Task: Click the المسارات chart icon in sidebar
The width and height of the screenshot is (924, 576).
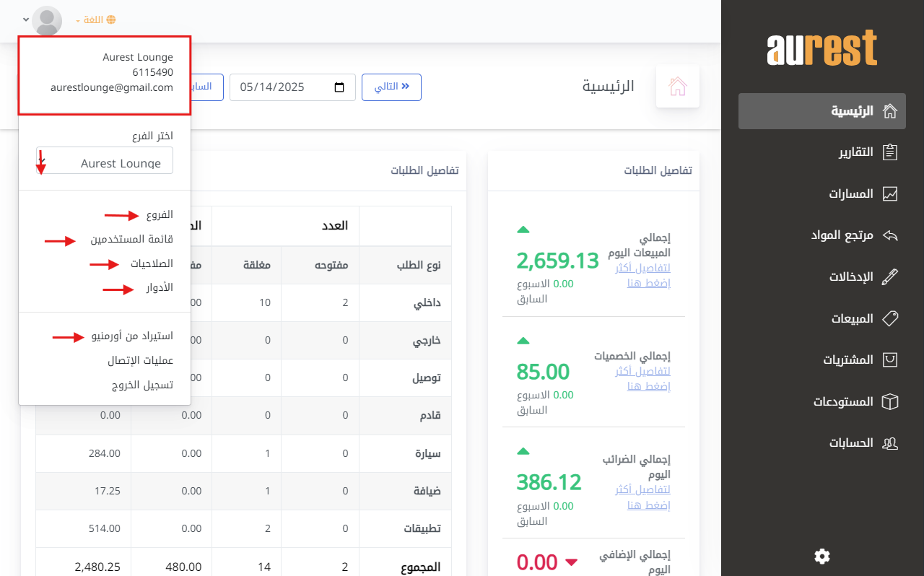Action: pyautogui.click(x=890, y=194)
